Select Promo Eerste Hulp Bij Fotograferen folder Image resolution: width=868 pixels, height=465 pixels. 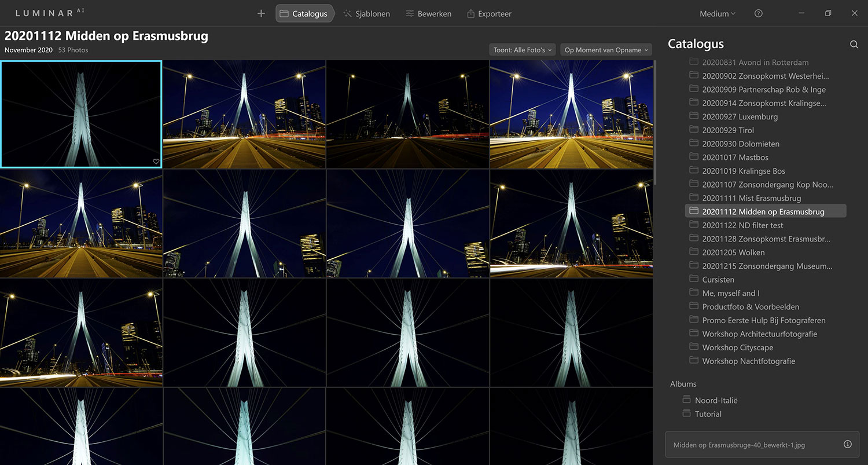[764, 320]
